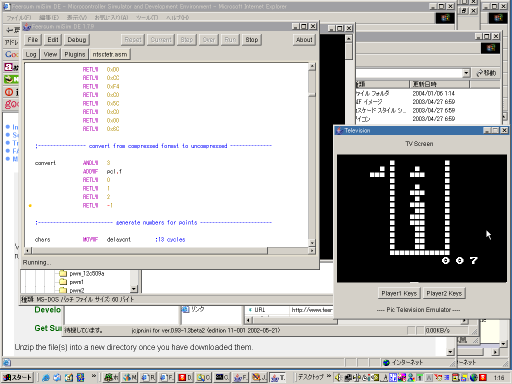Screen dimensions: 512x384
Task: Click the grayed Run button
Action: [230, 40]
